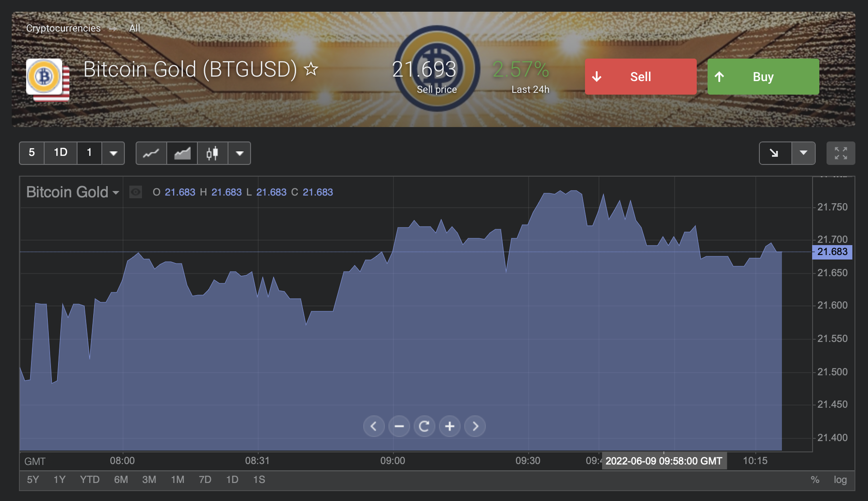Switch to area chart type
Image resolution: width=868 pixels, height=501 pixels.
coord(182,153)
